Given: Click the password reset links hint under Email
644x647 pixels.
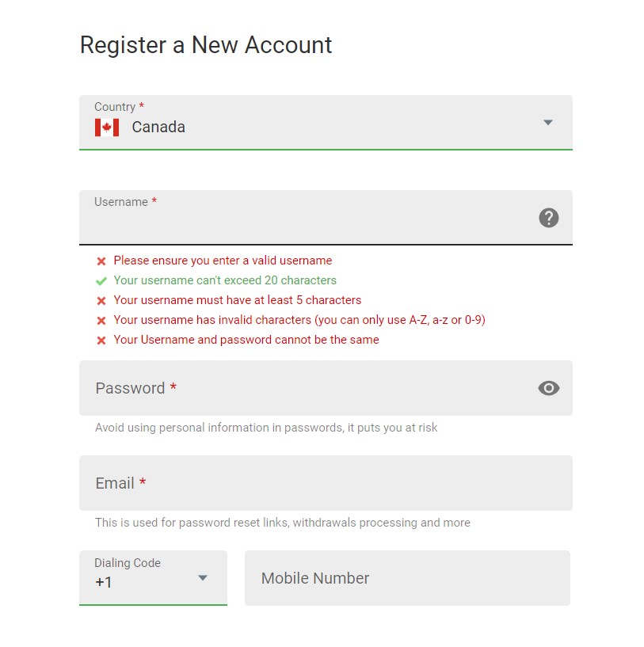Looking at the screenshot, I should (283, 523).
